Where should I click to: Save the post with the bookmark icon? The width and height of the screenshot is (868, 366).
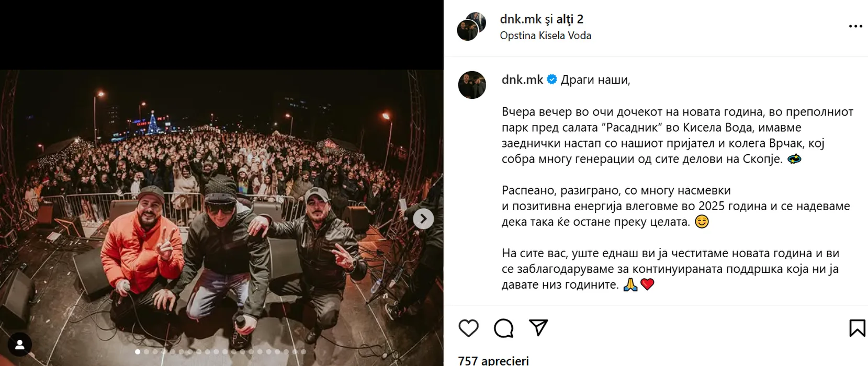857,328
